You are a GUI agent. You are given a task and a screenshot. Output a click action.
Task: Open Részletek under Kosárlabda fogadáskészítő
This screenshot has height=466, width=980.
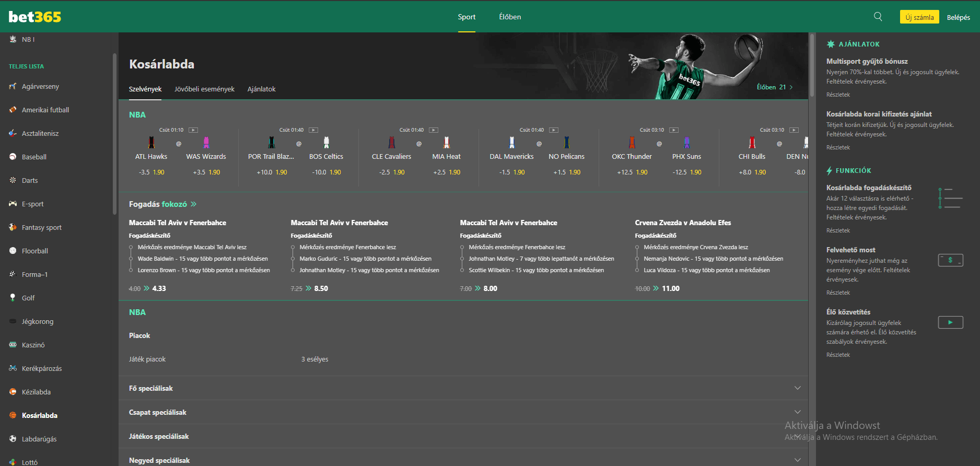tap(838, 230)
